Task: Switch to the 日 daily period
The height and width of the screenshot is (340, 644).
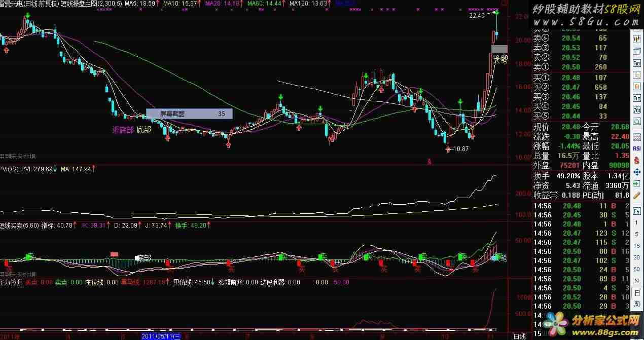Action: (x=636, y=294)
